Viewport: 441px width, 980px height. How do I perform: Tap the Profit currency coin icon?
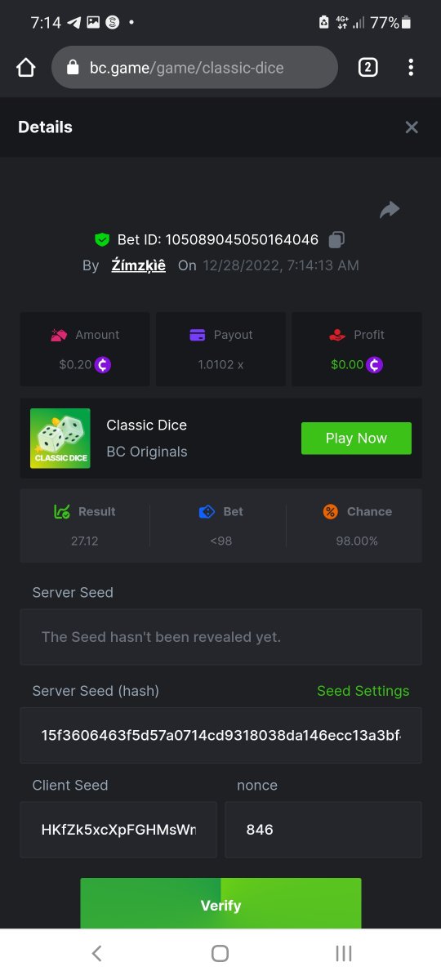(x=374, y=364)
